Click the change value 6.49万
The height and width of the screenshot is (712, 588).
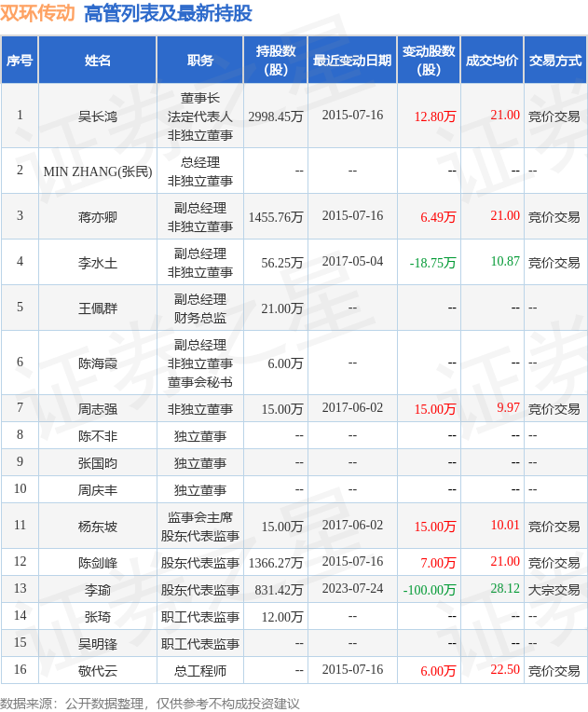438,217
